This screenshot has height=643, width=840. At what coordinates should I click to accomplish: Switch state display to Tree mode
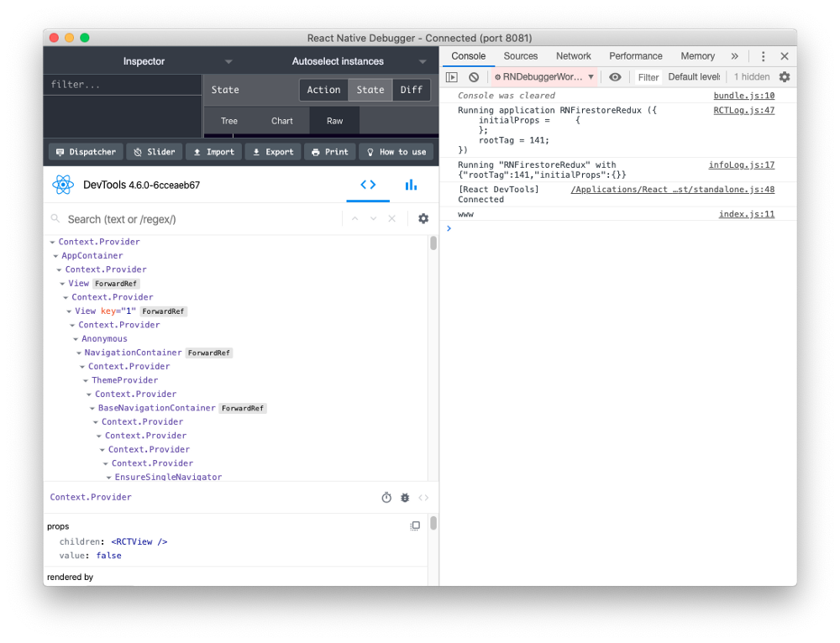[x=228, y=121]
